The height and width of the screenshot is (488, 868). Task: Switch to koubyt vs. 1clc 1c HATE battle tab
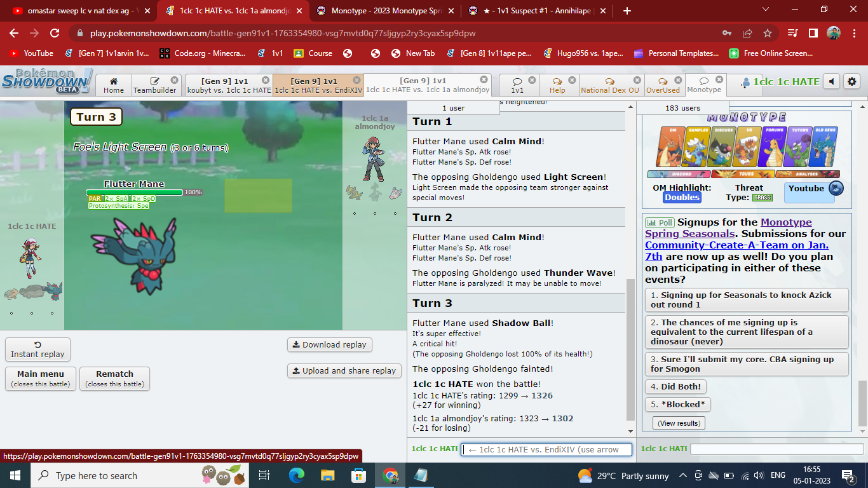[x=229, y=85]
